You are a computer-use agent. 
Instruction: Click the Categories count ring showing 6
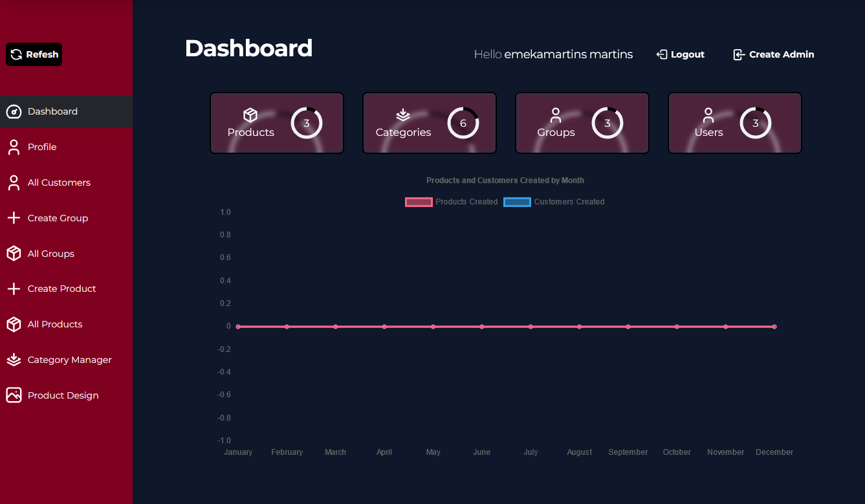[463, 123]
